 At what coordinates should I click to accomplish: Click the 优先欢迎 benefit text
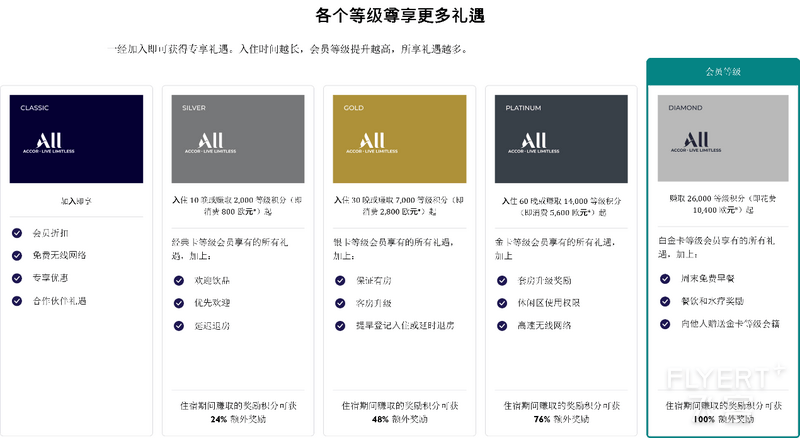pos(212,303)
